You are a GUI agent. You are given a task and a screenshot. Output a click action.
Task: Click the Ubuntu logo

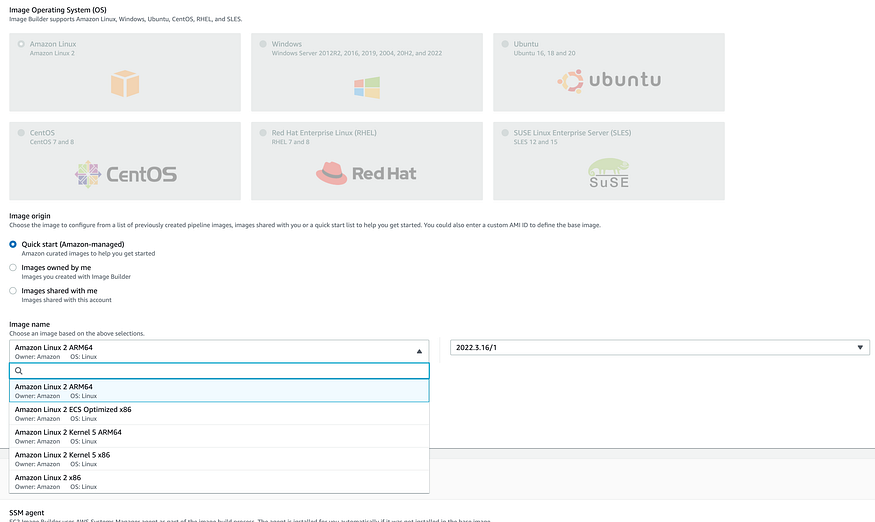click(609, 80)
